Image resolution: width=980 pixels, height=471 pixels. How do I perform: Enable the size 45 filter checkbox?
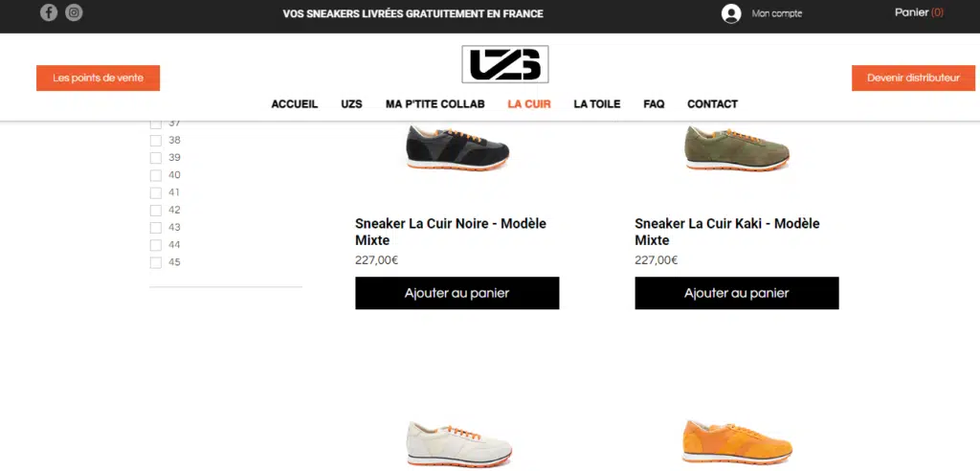tap(156, 262)
